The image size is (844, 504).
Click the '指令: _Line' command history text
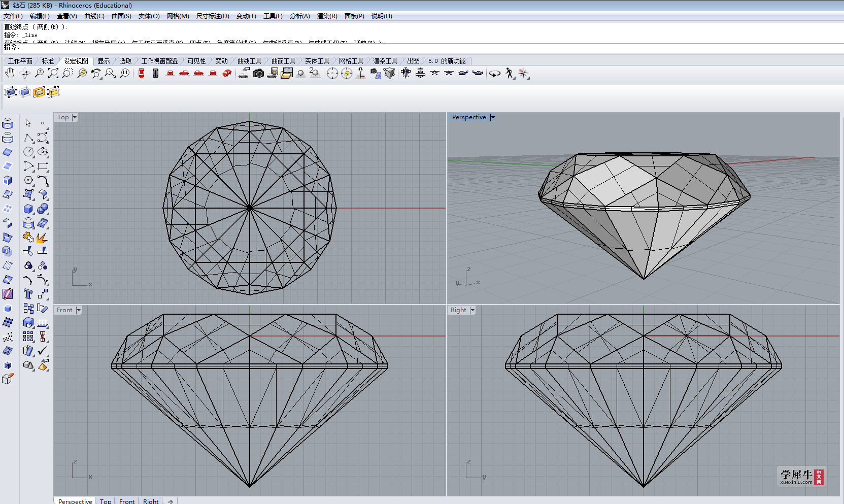[21, 35]
